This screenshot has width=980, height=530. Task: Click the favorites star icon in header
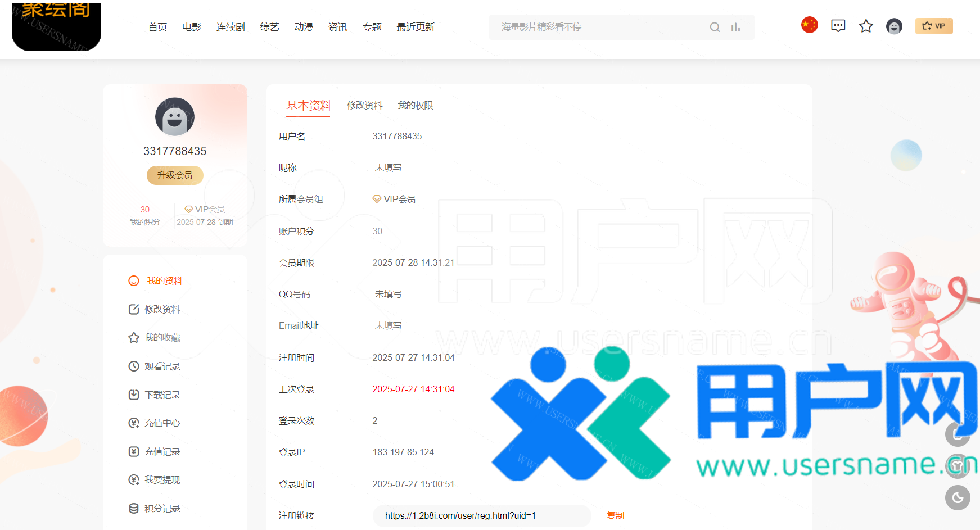(x=866, y=26)
